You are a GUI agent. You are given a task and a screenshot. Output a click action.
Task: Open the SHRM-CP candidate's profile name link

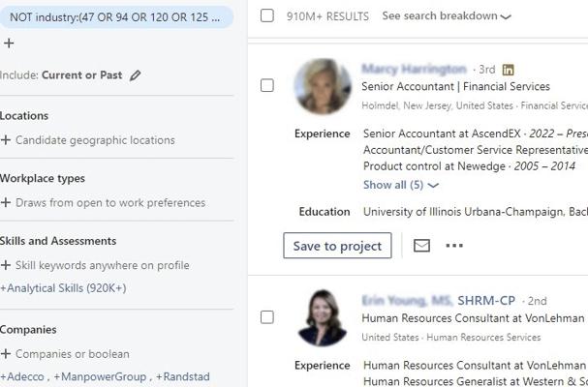(439, 301)
